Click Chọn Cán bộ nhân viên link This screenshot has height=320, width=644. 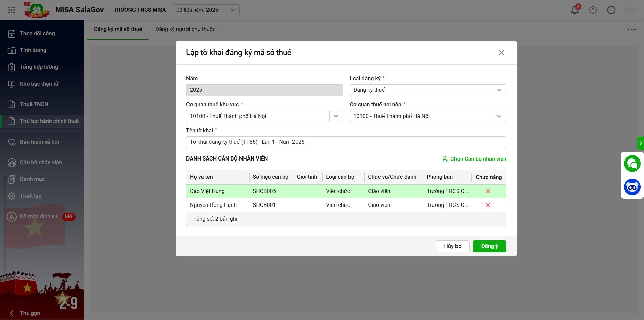point(474,159)
